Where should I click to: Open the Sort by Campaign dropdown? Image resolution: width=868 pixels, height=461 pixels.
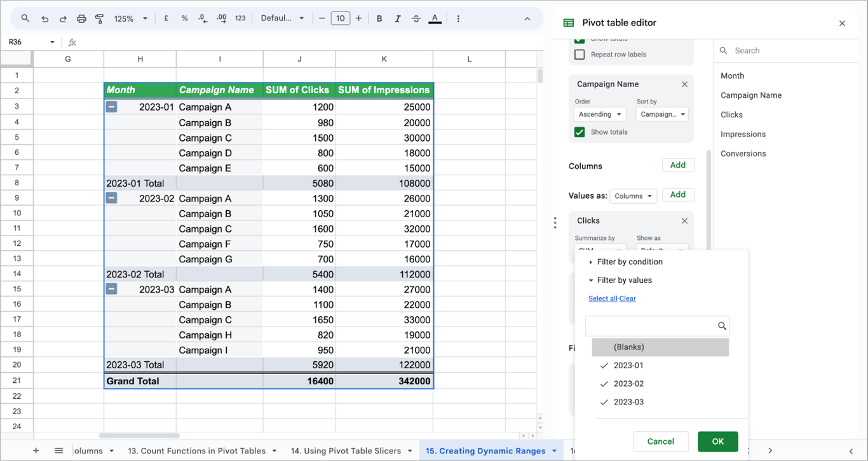tap(662, 114)
